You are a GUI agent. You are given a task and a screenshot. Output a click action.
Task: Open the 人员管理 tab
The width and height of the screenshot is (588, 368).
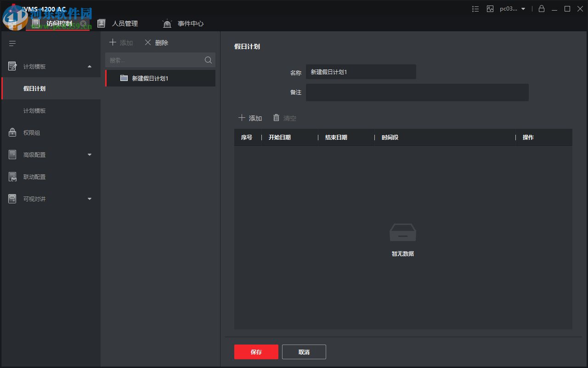pos(125,23)
